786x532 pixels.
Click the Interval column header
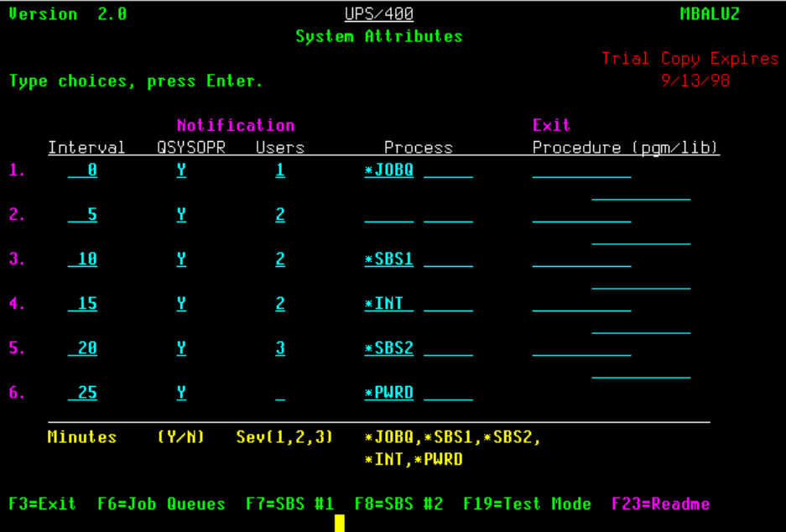click(86, 148)
